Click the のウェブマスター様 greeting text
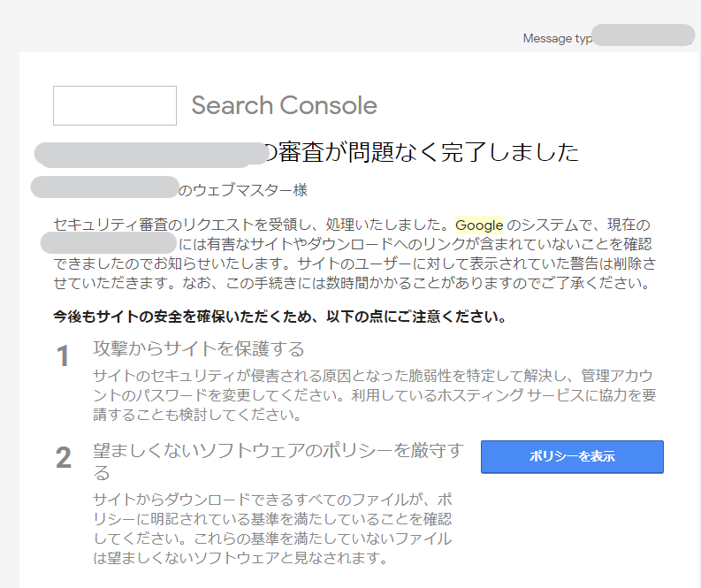This screenshot has height=588, width=701. [x=243, y=190]
